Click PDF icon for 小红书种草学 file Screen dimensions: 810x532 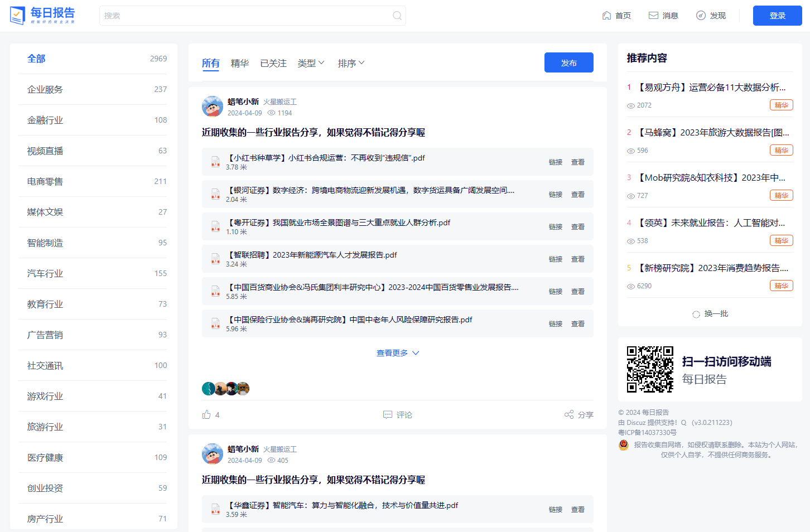click(215, 162)
